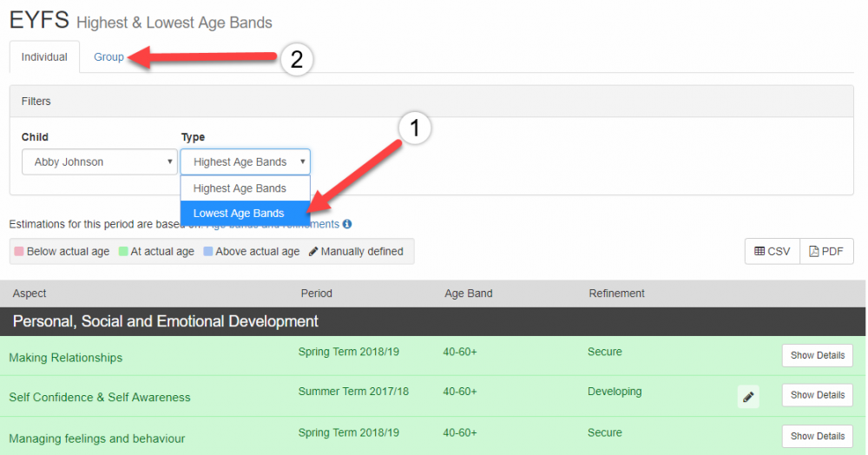
Task: Download report using the PDF button
Action: coord(826,251)
